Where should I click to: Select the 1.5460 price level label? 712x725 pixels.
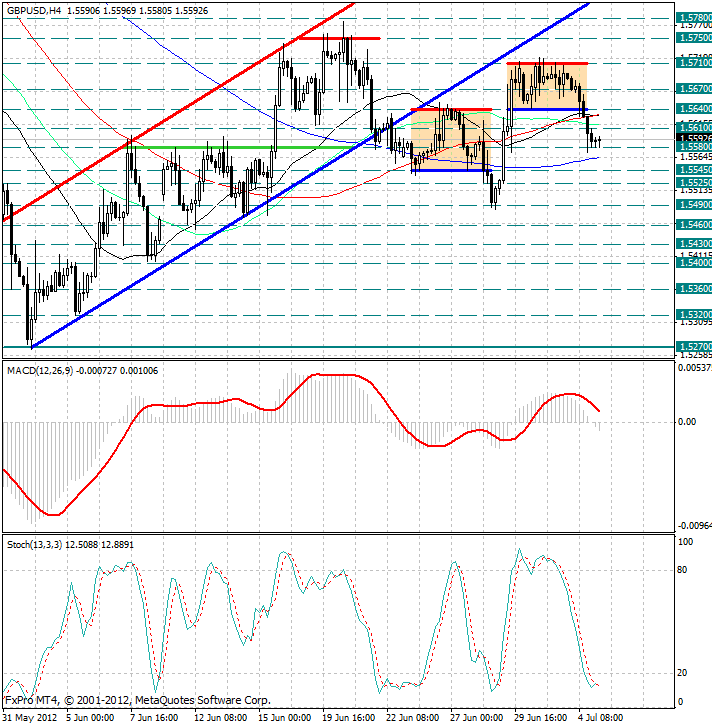click(694, 225)
